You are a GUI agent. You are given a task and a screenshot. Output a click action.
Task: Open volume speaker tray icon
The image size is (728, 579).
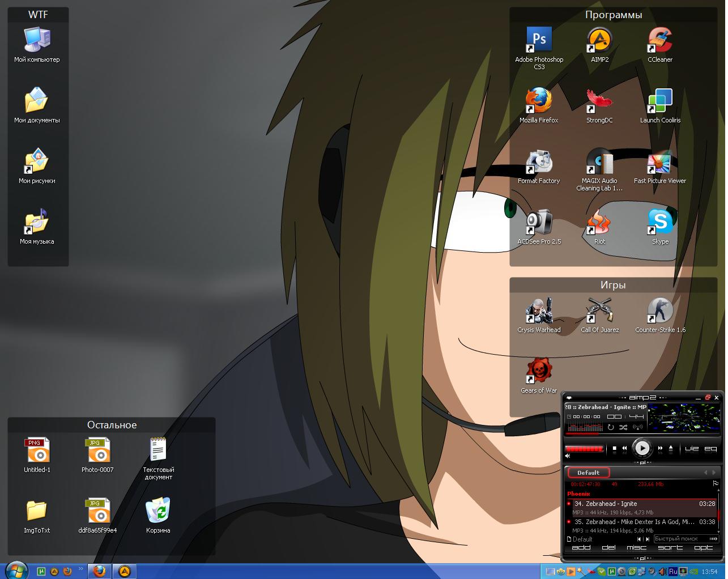pyautogui.click(x=662, y=571)
